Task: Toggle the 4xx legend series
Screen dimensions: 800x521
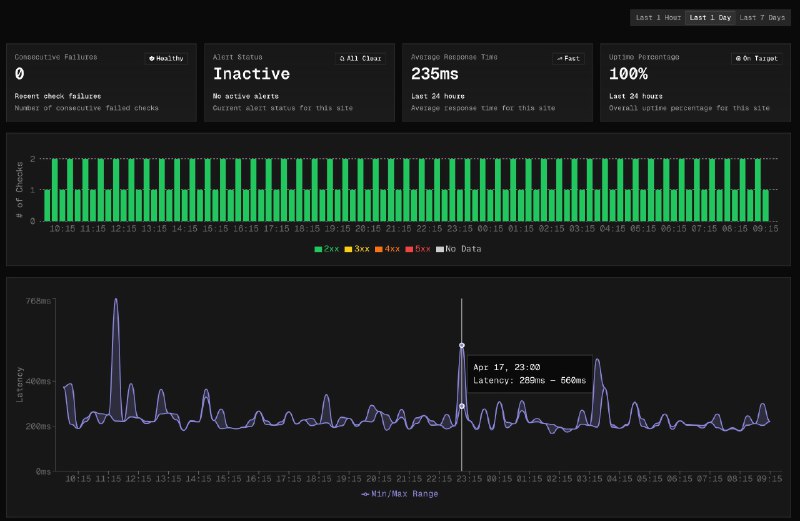Action: (389, 248)
